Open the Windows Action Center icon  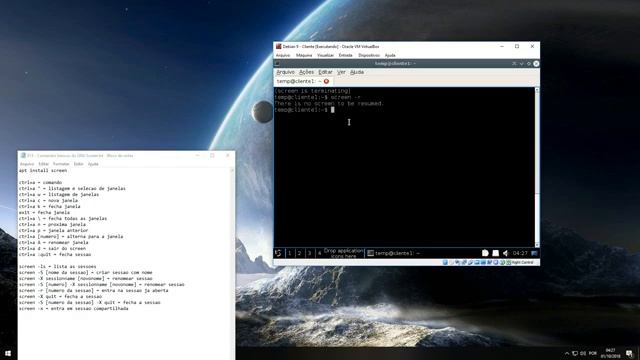click(629, 353)
